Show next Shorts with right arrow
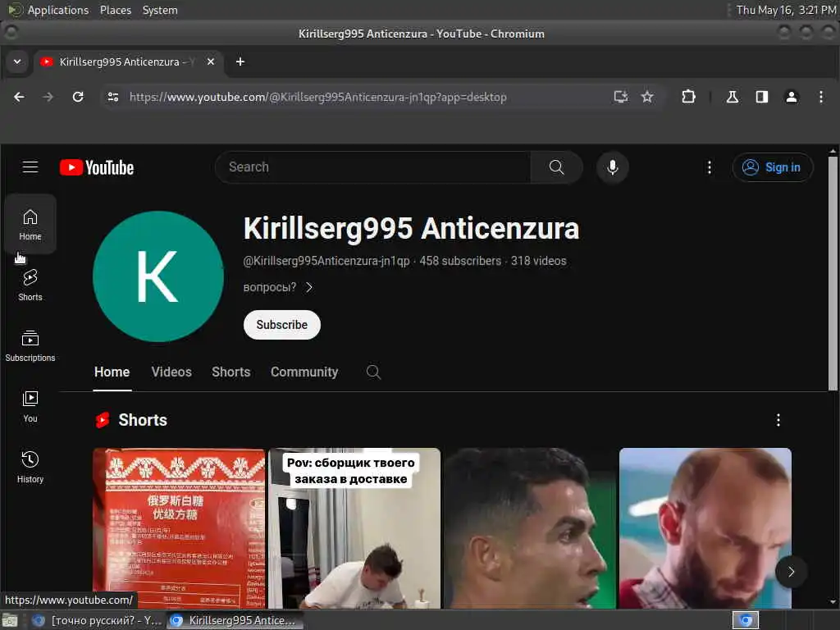The height and width of the screenshot is (630, 840). click(x=791, y=572)
